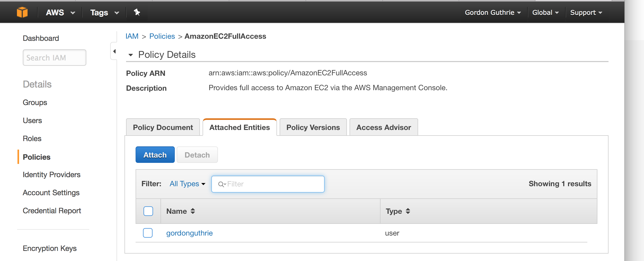Open the AWS services dropdown

coord(60,12)
